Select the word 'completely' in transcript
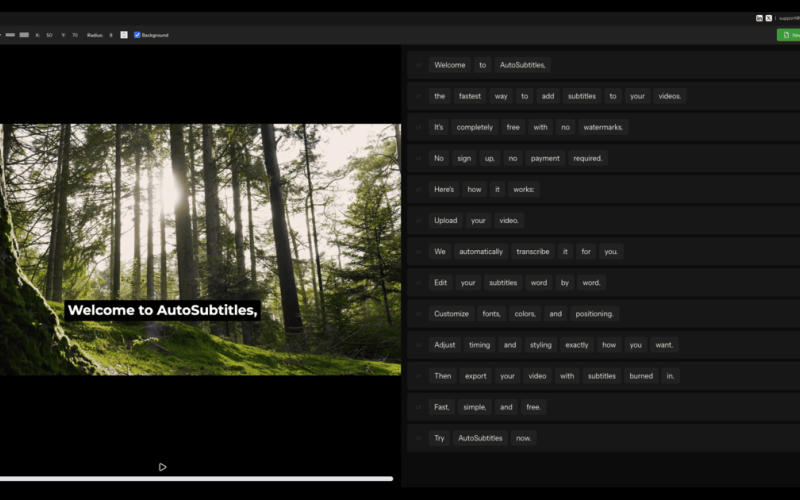This screenshot has height=500, width=800. tap(474, 127)
